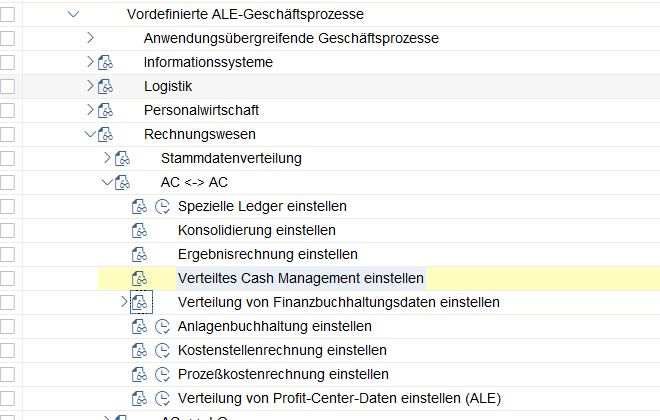Viewport: 660px width, 420px height.
Task: Collapse the AC <-> AC node
Action: [107, 182]
